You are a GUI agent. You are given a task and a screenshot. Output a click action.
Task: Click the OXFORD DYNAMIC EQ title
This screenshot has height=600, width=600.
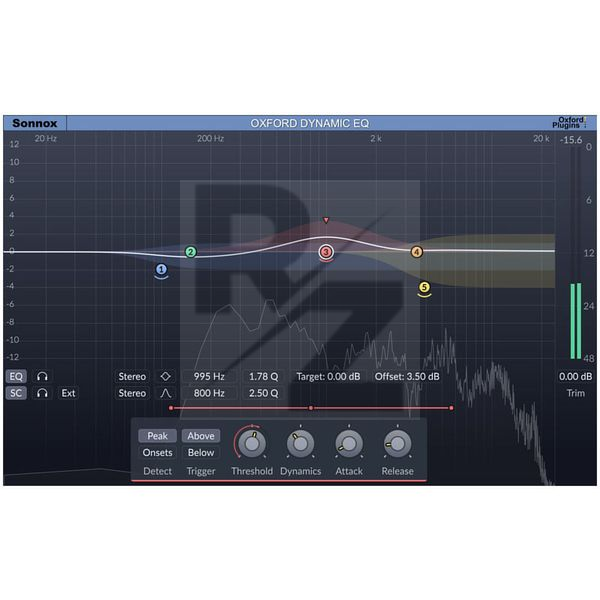coord(310,123)
